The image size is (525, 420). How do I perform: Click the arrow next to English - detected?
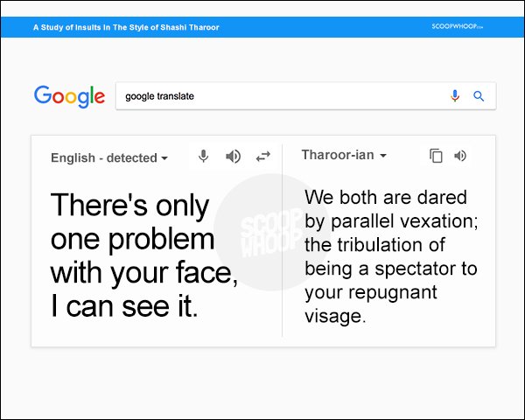pyautogui.click(x=164, y=158)
